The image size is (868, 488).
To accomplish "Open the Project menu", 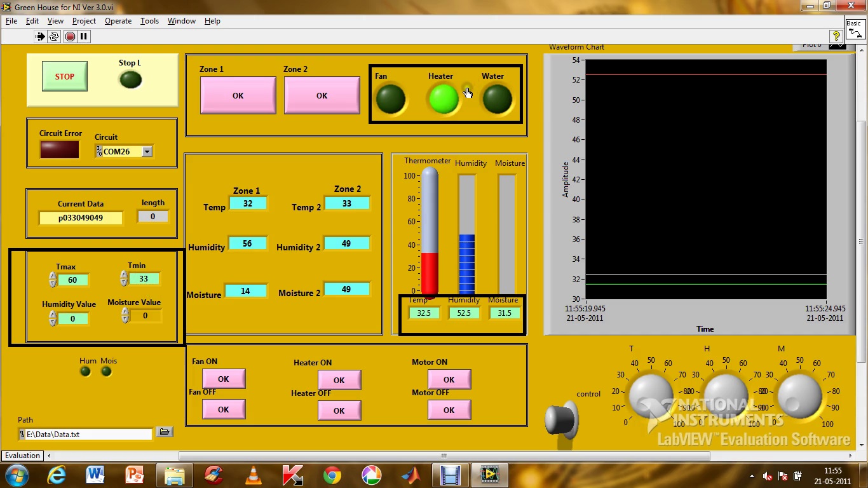I will 84,21.
